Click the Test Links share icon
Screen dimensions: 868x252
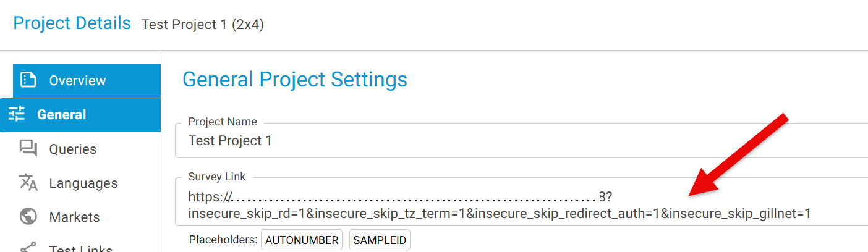pyautogui.click(x=28, y=248)
